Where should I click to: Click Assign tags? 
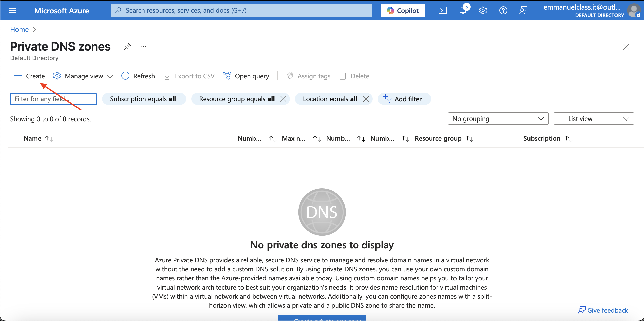coord(309,76)
